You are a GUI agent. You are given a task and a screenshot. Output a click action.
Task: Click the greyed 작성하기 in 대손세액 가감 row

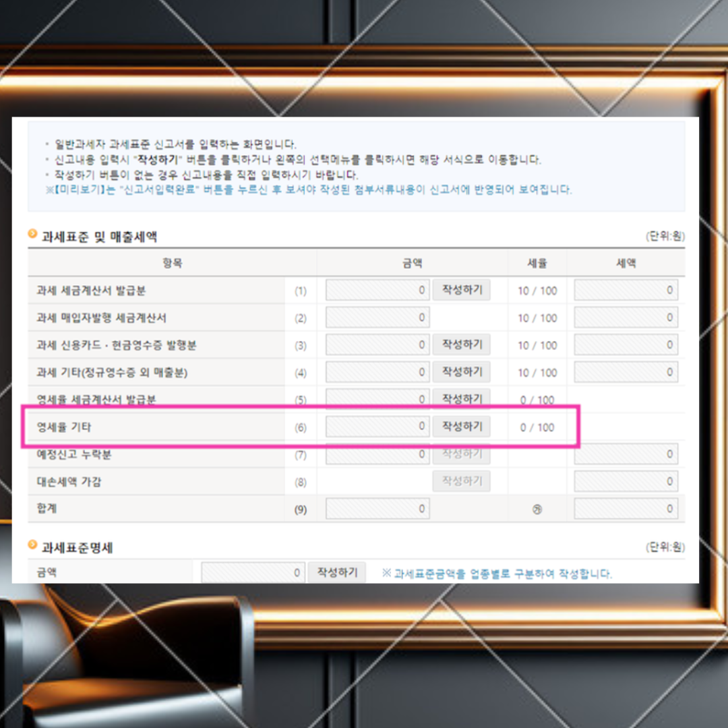tap(462, 481)
